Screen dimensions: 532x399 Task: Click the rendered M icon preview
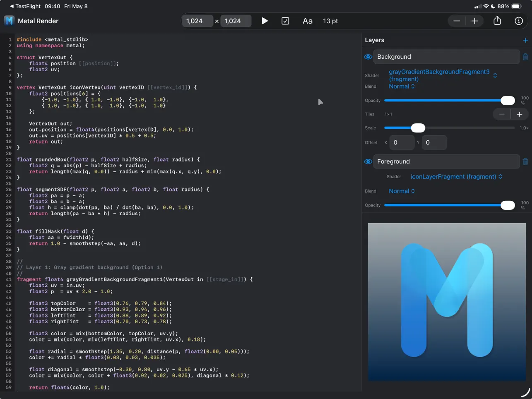tap(447, 302)
